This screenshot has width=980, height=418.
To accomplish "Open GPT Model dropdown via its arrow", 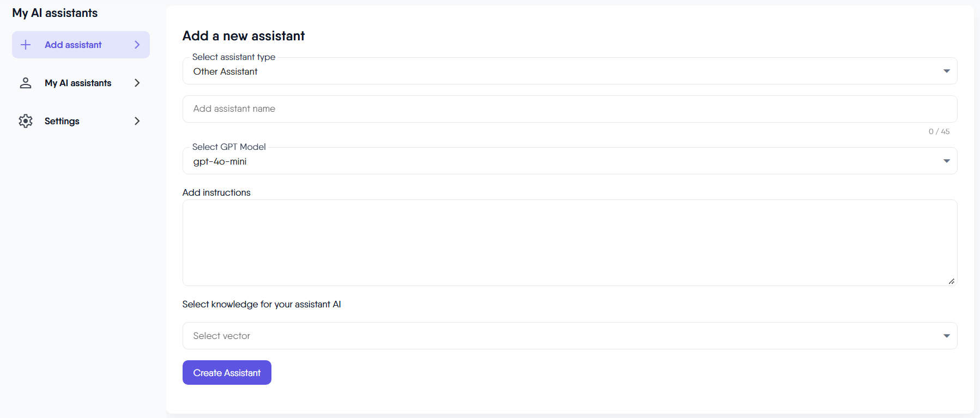I will [x=946, y=161].
